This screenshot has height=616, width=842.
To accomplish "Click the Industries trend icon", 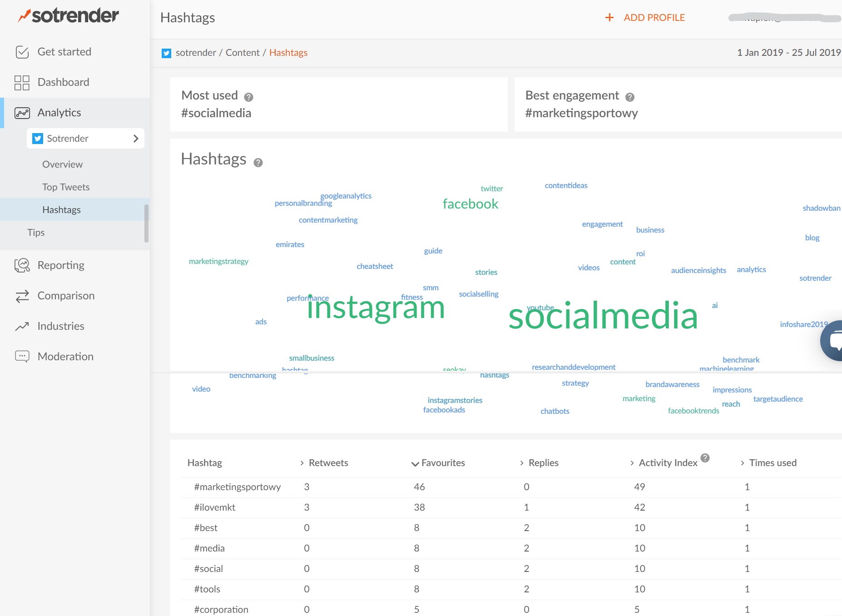I will tap(22, 326).
